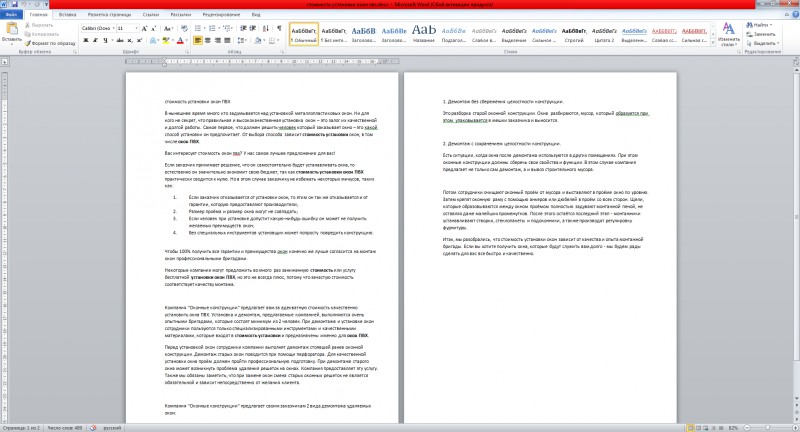Apply the Strong (Строгий) style
This screenshot has height=432, width=800.
[574, 34]
